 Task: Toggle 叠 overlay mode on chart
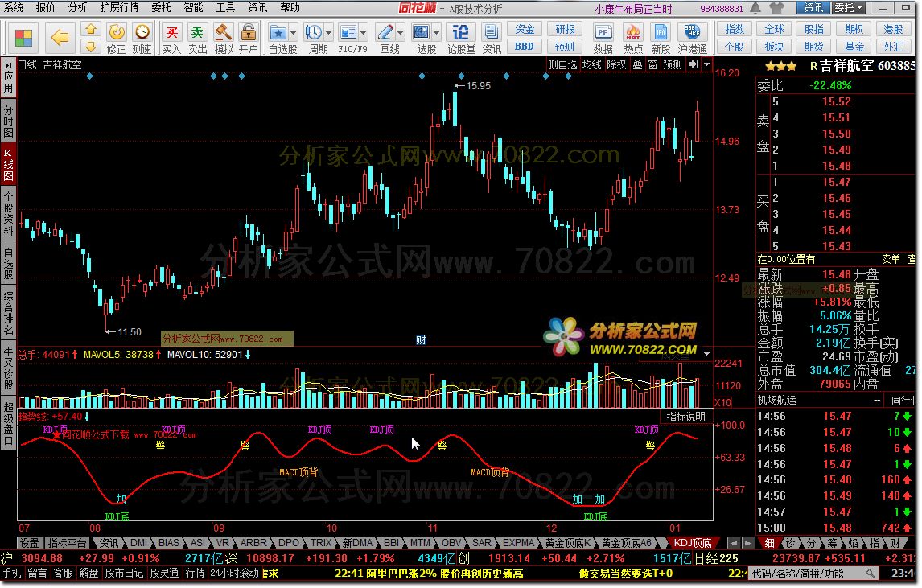(637, 64)
